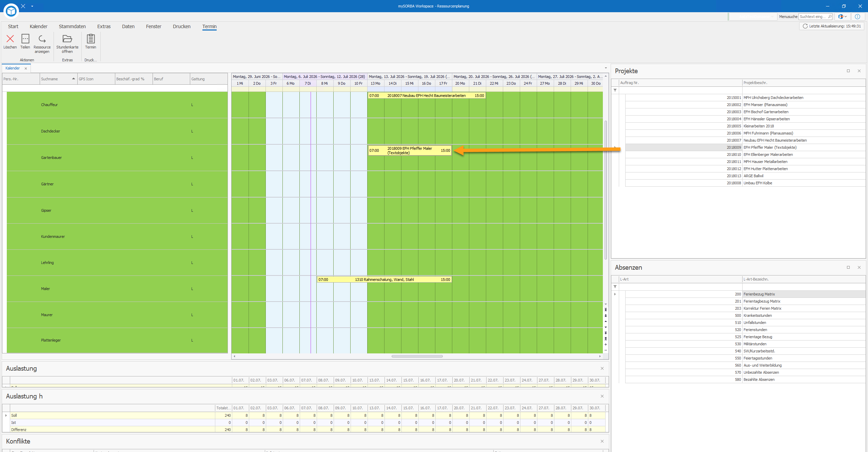Click the Projekte panel filter row icon

coord(615,90)
